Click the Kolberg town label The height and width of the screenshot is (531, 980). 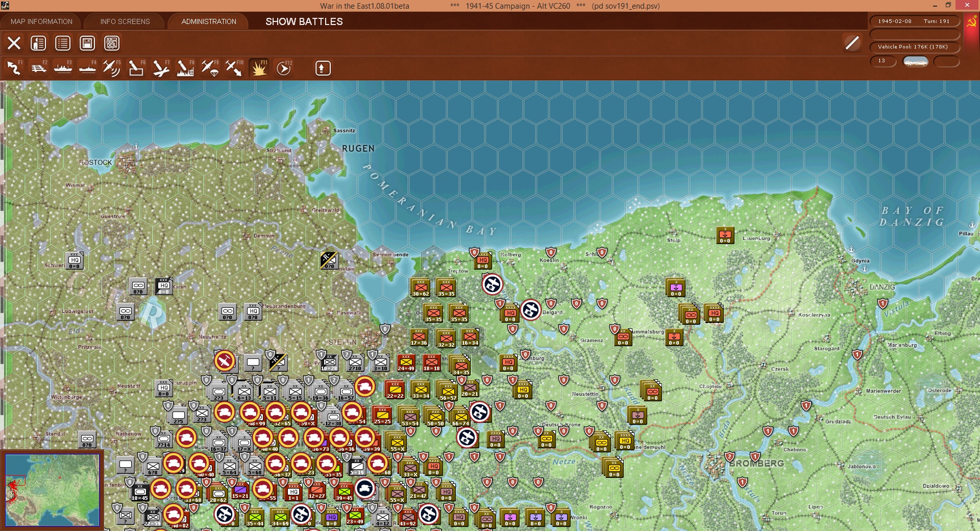(x=511, y=254)
